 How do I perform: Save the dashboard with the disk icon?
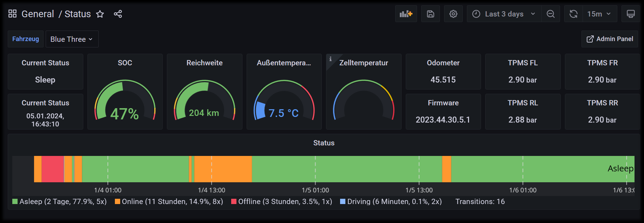point(430,14)
